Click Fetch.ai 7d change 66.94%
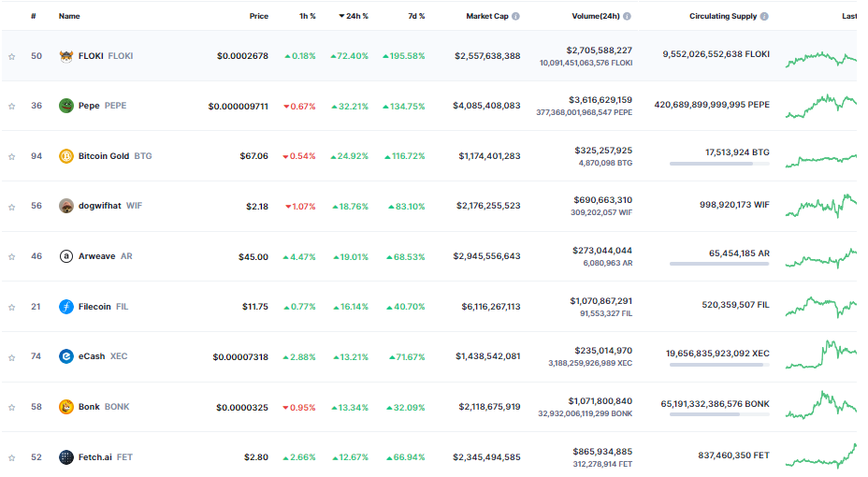868x477 pixels. 406,457
